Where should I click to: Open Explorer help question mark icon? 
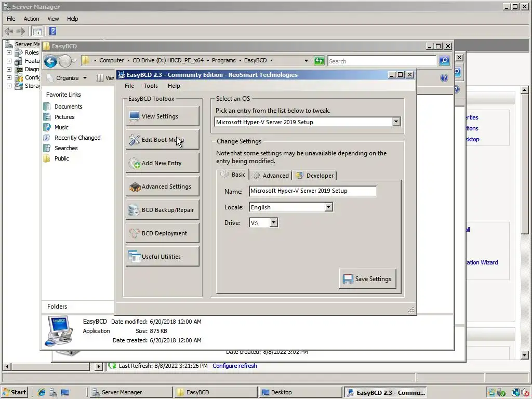click(444, 78)
